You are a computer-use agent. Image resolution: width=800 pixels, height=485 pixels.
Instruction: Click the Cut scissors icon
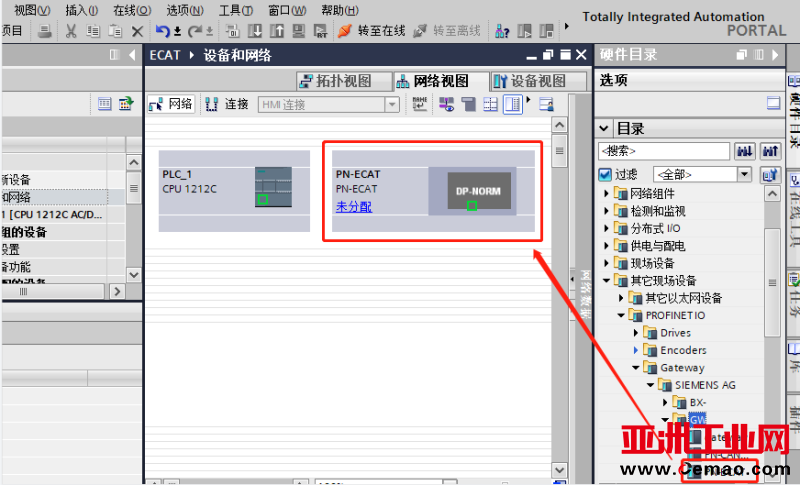71,31
